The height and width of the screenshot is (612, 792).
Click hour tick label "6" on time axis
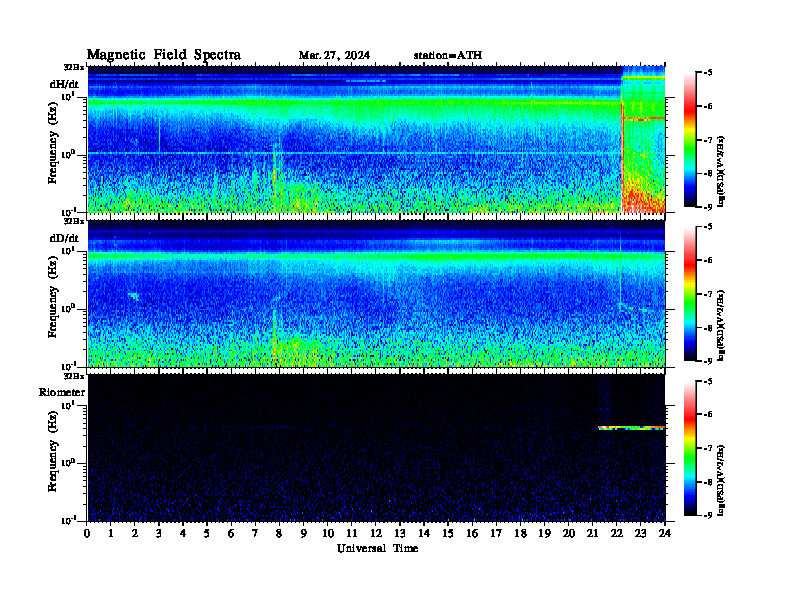231,533
